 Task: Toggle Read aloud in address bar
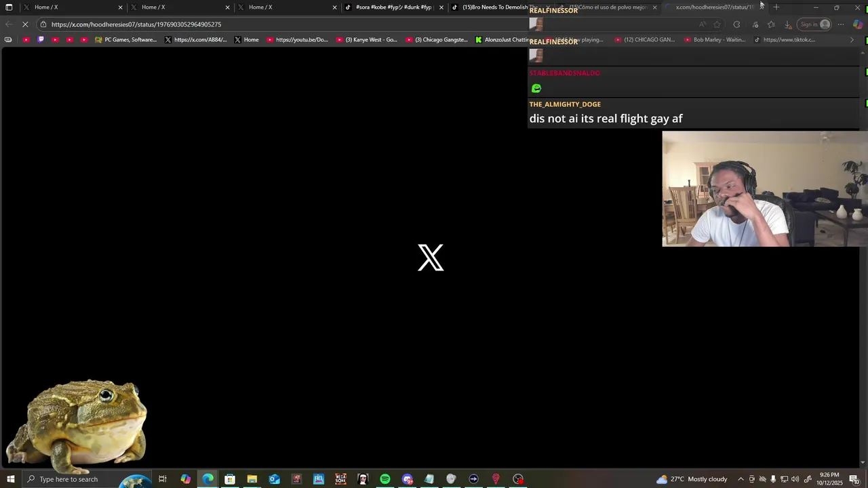[x=703, y=24]
